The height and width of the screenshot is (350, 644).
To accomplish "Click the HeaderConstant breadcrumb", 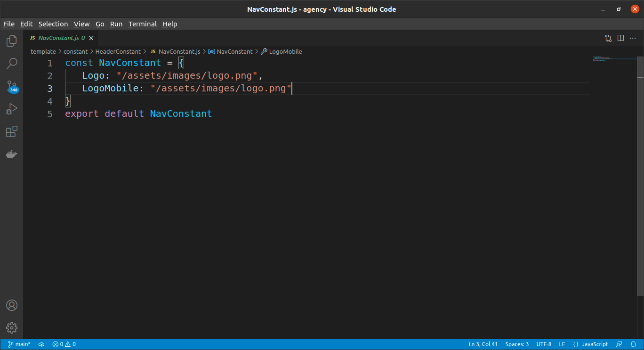I will tap(118, 52).
